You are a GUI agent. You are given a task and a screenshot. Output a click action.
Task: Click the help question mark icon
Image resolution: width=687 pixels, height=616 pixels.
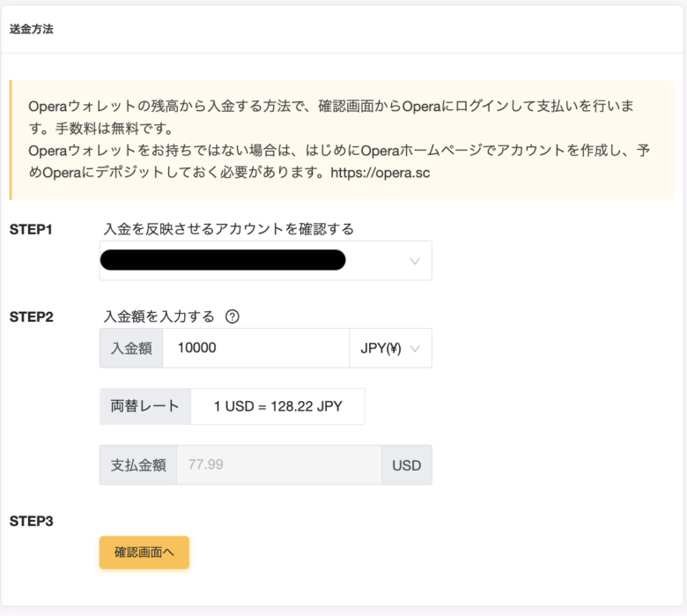tap(233, 317)
